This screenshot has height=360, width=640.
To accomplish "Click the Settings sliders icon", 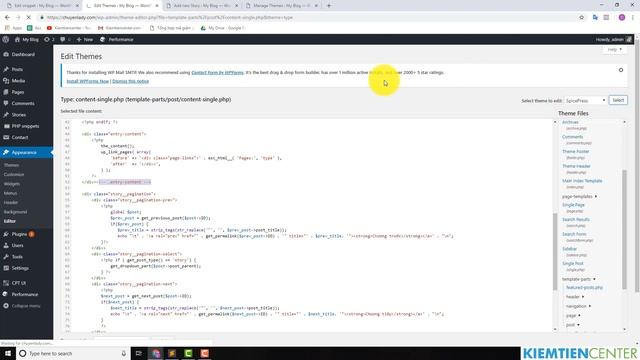I will point(6,268).
